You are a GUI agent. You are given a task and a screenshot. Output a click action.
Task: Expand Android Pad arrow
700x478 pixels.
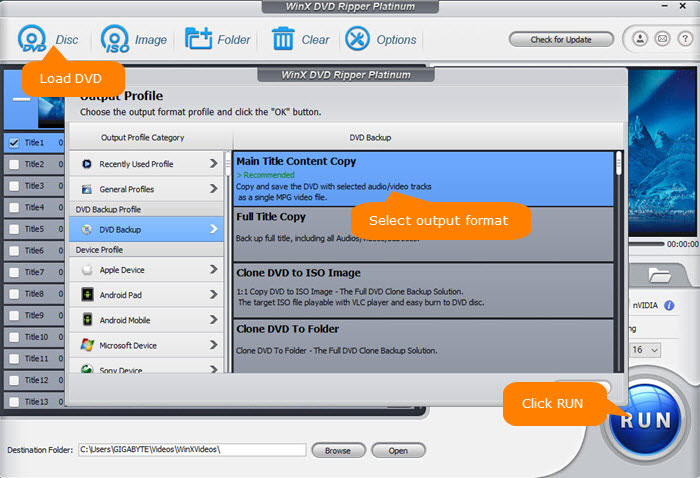213,295
